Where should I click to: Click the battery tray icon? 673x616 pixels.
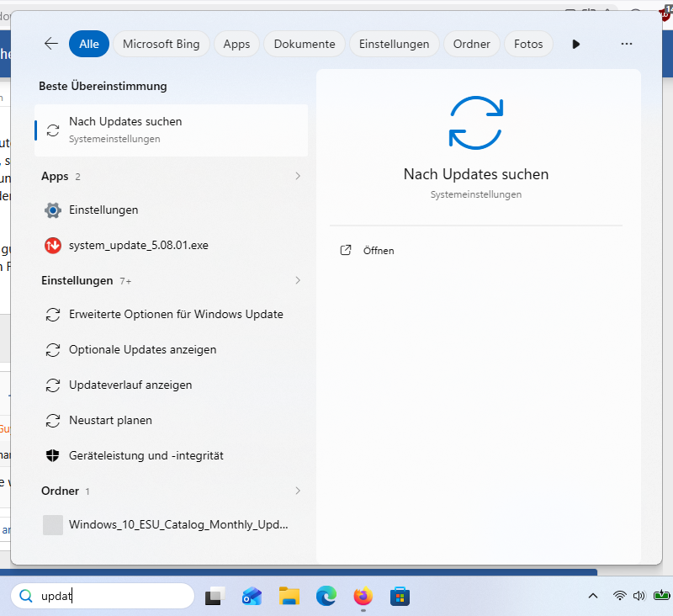(661, 596)
